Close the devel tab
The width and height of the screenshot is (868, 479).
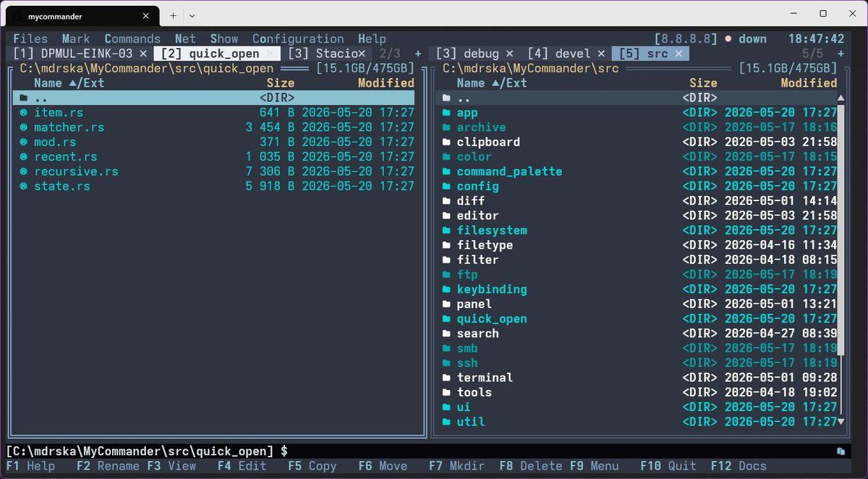click(x=602, y=54)
